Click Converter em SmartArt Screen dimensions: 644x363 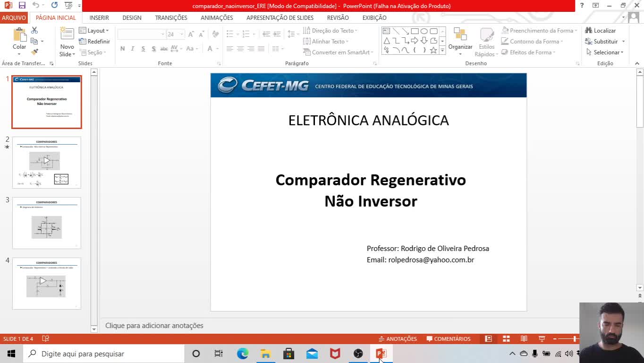pos(338,52)
